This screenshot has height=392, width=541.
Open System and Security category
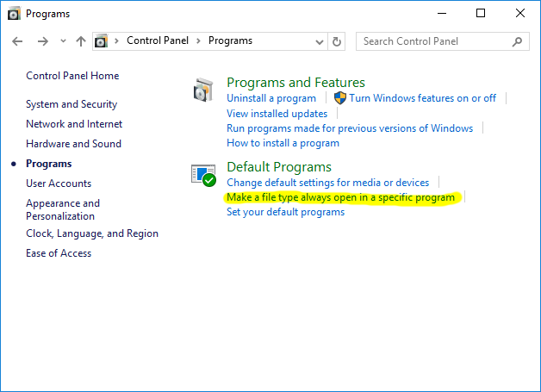72,104
